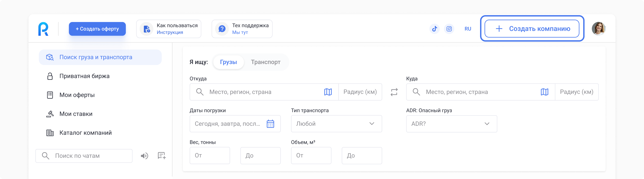Open the Instagram social icon
The image size is (644, 179).
pos(449,29)
